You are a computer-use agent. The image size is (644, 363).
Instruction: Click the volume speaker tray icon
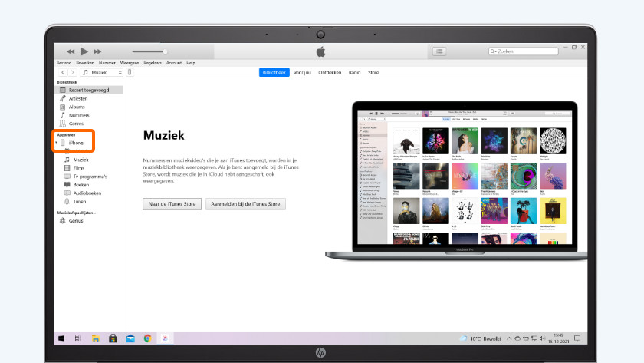[x=543, y=338]
